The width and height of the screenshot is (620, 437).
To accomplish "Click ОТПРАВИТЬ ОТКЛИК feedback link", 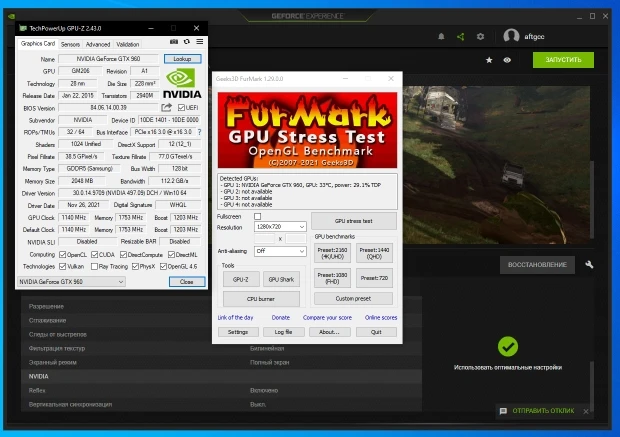I will [x=543, y=411].
